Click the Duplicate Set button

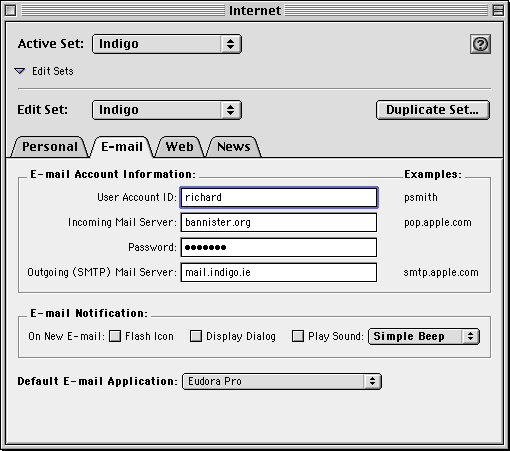tap(433, 110)
